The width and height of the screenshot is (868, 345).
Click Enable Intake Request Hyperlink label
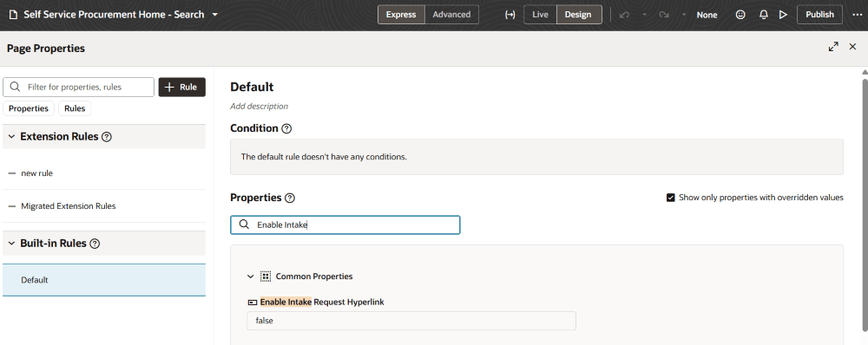coord(322,303)
